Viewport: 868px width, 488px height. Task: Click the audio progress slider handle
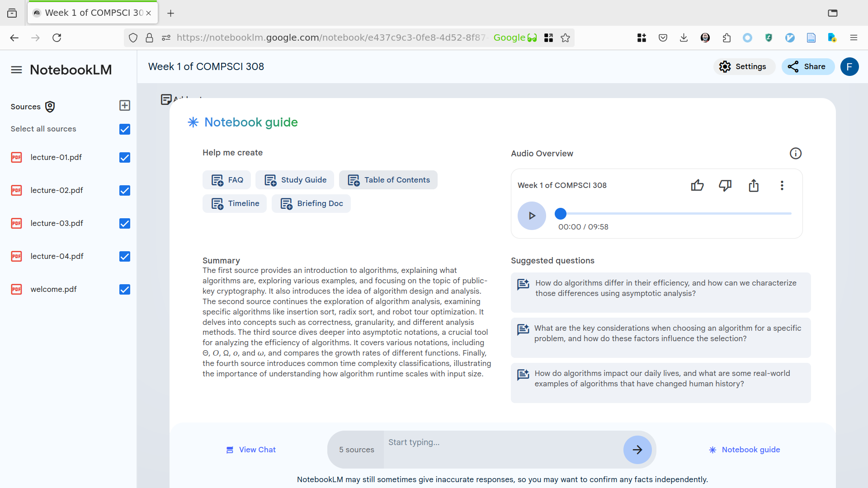[x=561, y=213]
